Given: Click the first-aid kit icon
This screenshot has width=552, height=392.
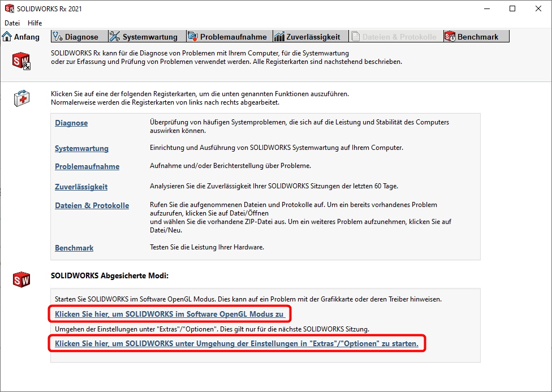Looking at the screenshot, I should pos(22,98).
